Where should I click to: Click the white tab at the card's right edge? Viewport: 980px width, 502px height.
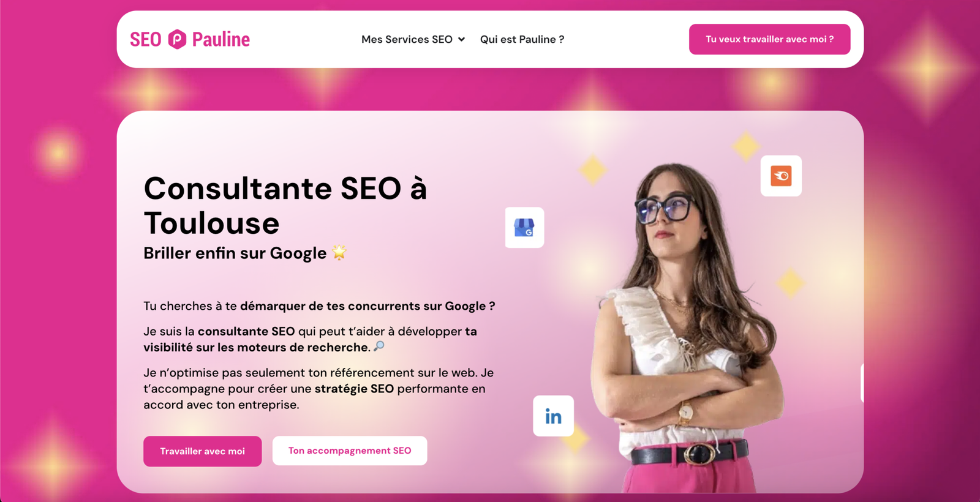point(862,383)
